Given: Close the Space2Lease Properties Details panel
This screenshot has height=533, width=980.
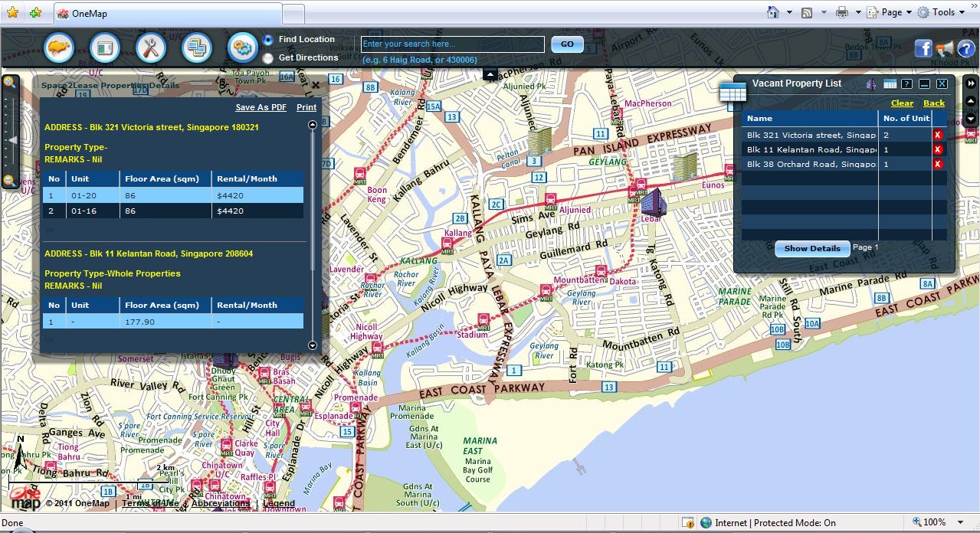Looking at the screenshot, I should 316,85.
